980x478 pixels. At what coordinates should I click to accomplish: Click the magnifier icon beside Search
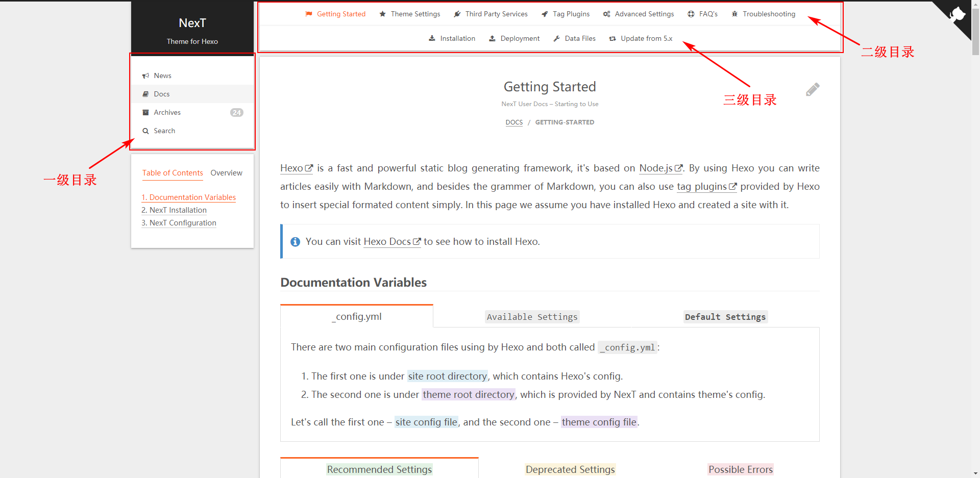tap(145, 131)
